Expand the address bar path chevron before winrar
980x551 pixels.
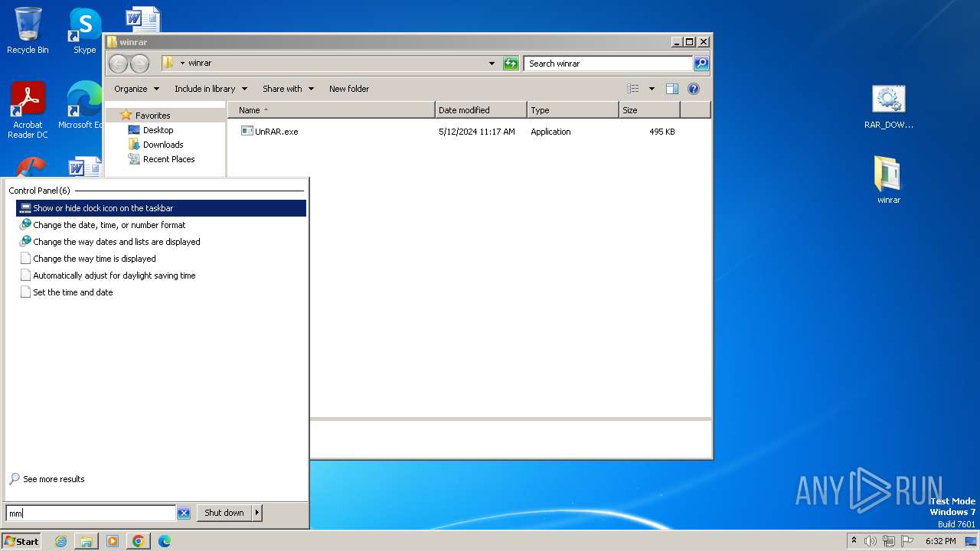pos(182,64)
